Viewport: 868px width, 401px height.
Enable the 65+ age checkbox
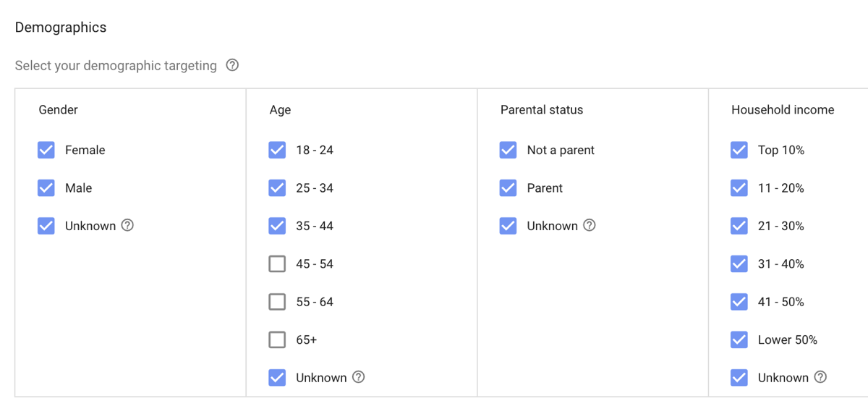(x=277, y=339)
